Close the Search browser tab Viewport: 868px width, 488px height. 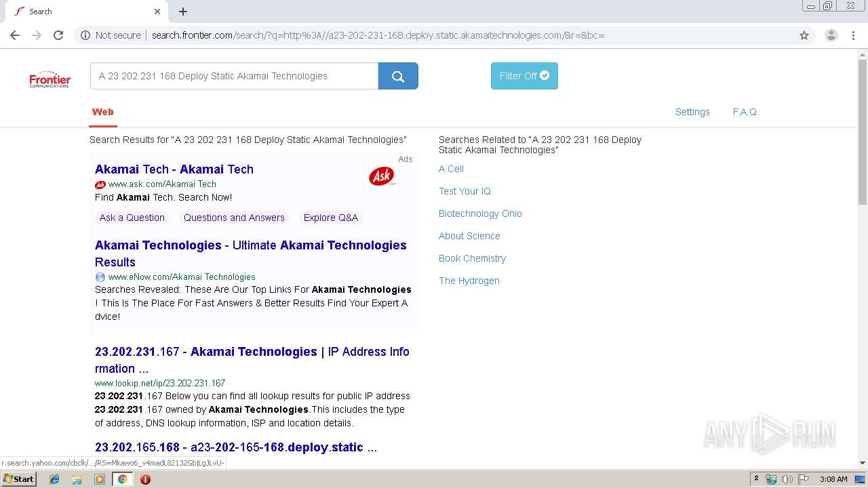tap(157, 12)
